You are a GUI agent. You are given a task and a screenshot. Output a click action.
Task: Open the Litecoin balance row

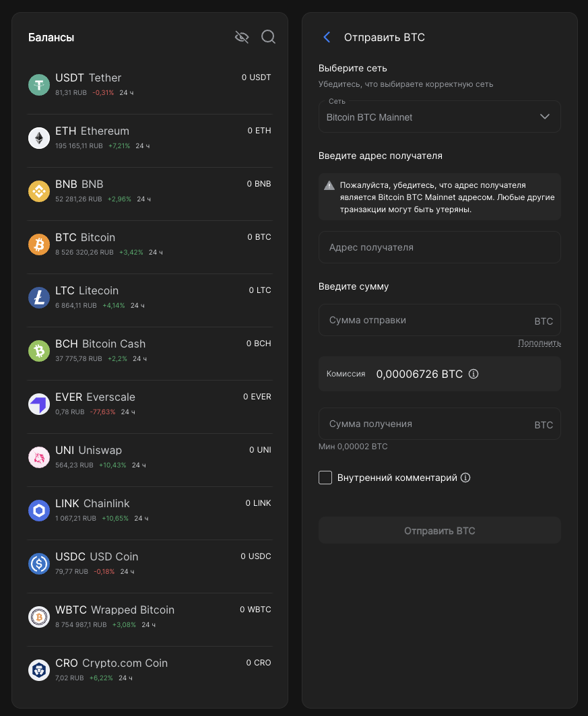(150, 297)
